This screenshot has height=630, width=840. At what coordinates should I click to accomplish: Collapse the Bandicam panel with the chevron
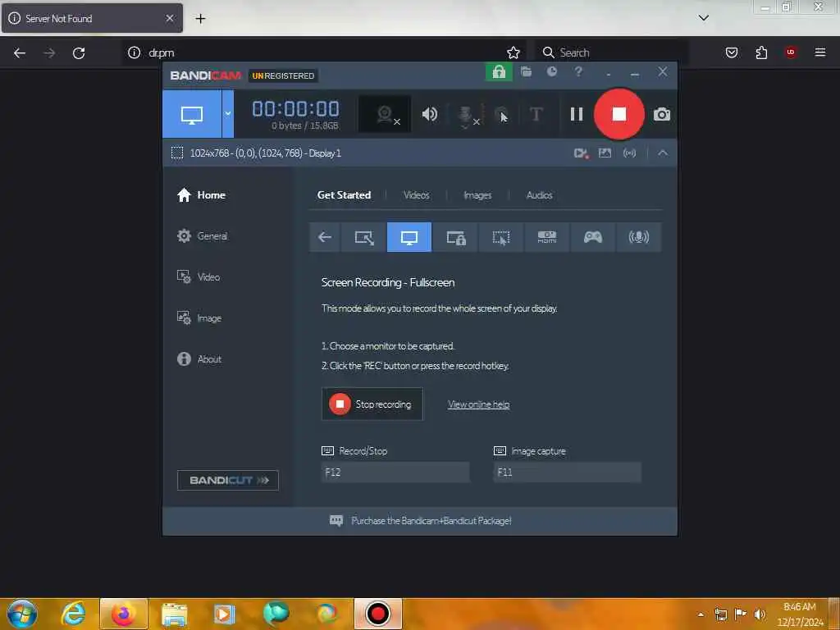(x=663, y=153)
